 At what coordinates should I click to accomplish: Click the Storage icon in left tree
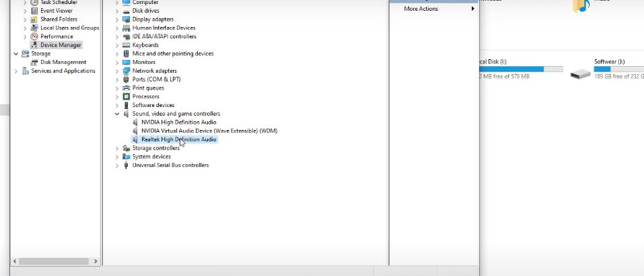tap(26, 54)
